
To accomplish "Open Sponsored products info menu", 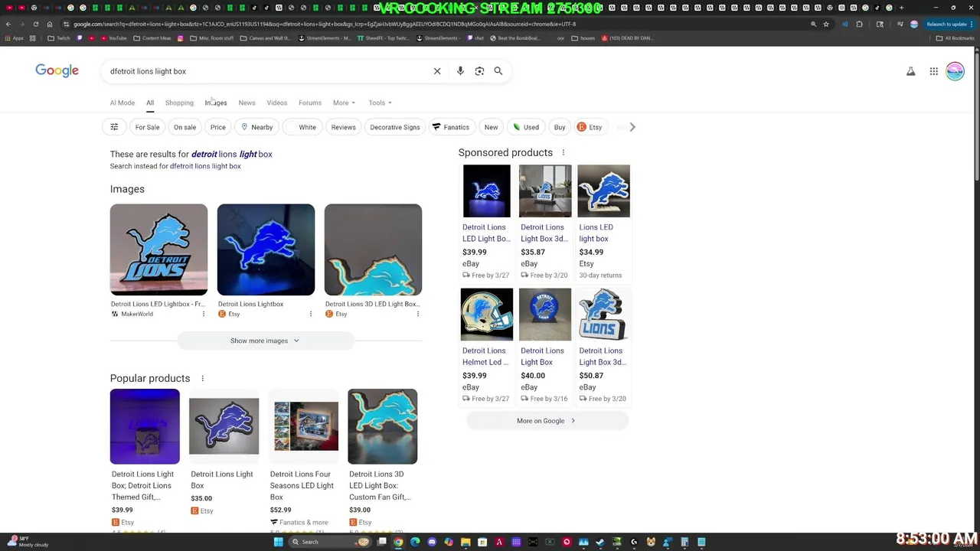I will 563,152.
